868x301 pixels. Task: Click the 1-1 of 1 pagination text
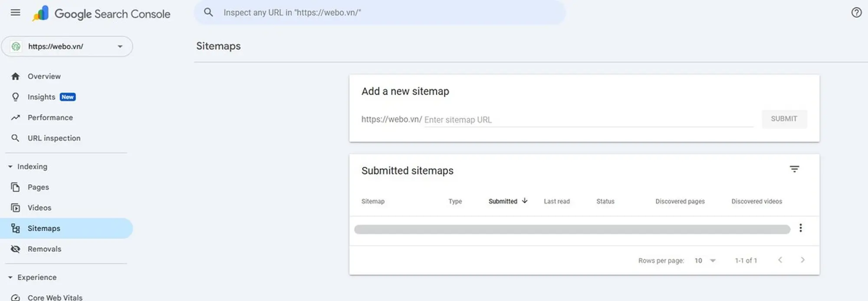pos(746,261)
